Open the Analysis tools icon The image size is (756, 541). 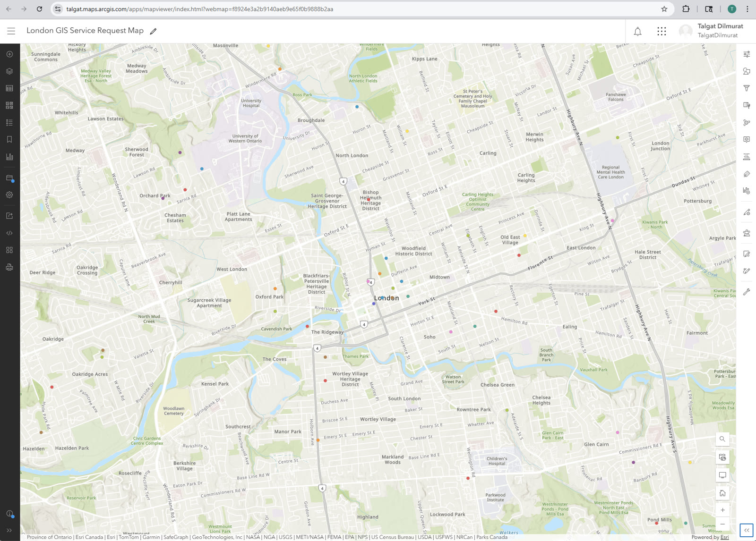tap(747, 233)
